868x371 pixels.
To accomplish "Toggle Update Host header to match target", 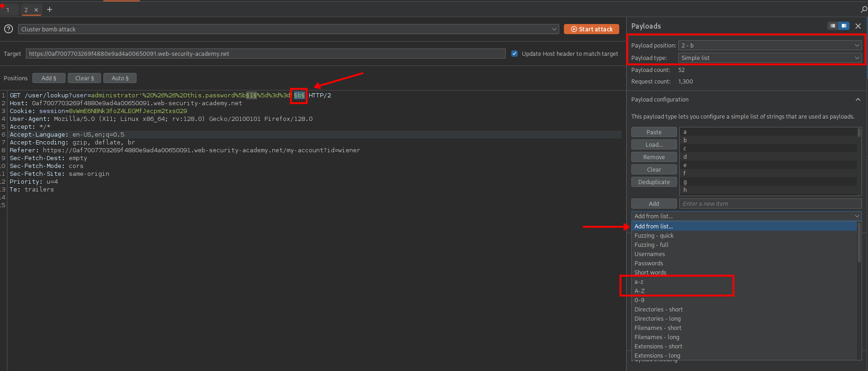I will 515,54.
